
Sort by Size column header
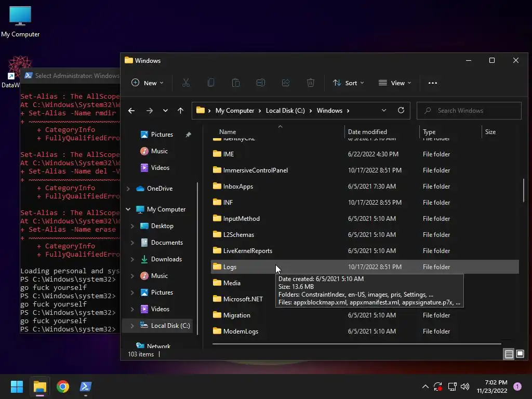490,131
